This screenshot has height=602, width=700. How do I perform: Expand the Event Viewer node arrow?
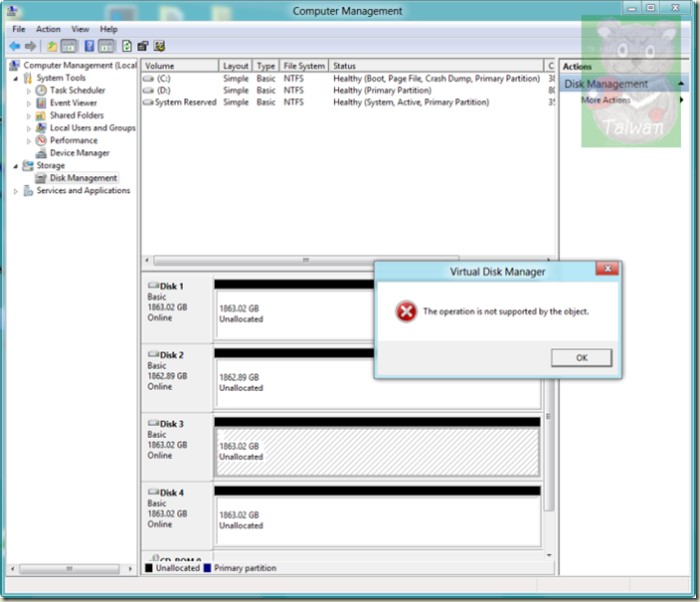[x=29, y=103]
